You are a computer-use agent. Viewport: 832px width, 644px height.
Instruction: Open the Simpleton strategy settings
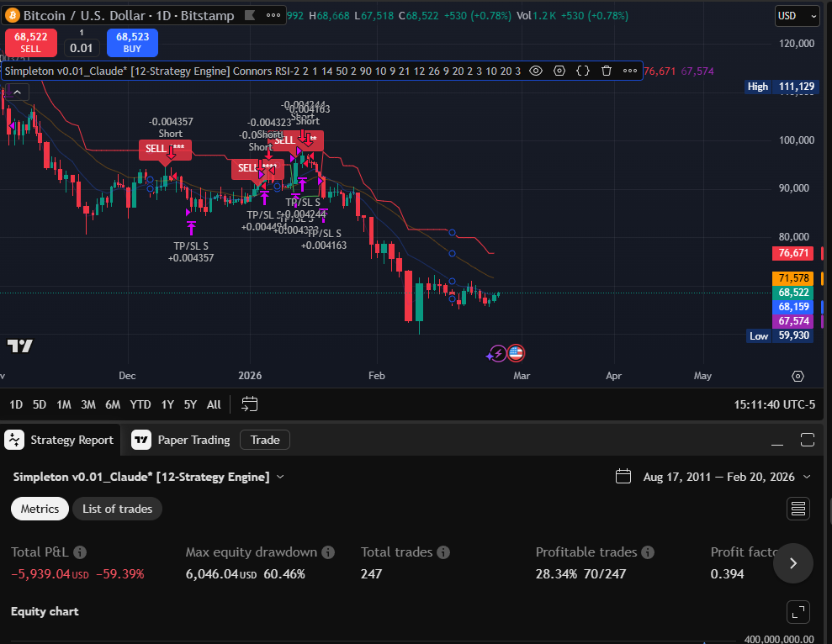click(559, 71)
